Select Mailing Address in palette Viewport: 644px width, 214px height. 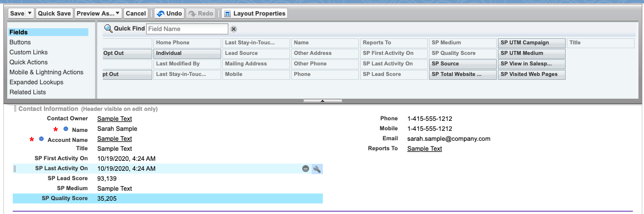256,64
